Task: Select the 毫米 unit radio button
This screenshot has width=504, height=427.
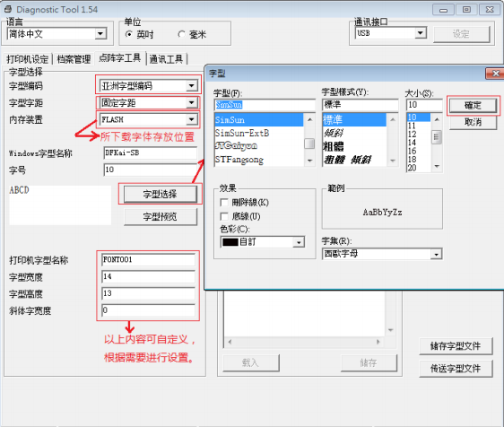Action: click(x=182, y=34)
